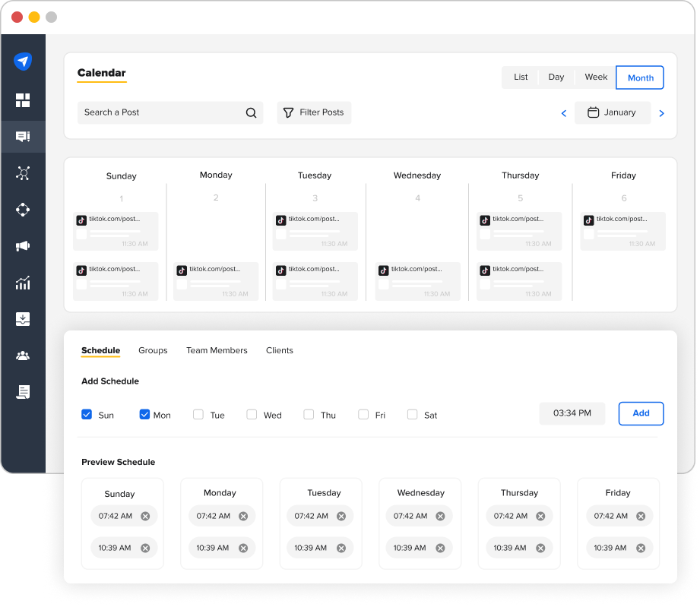Screen dimensions: 700x607
Task: Enable the Wed day checkbox
Action: (252, 415)
